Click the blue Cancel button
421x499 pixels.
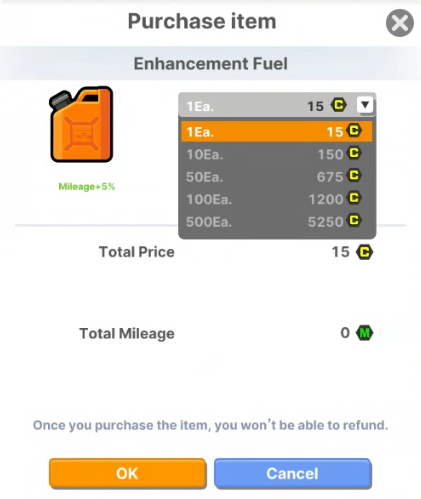click(x=292, y=473)
